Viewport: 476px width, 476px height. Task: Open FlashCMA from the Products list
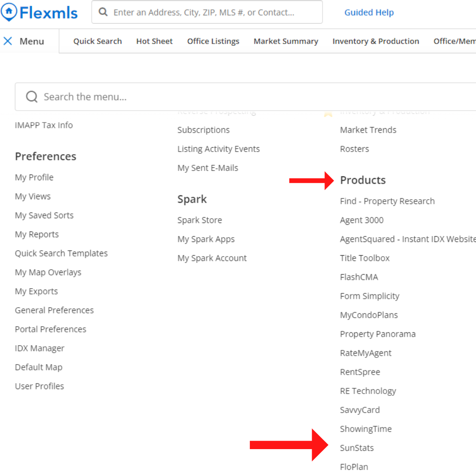pyautogui.click(x=359, y=277)
